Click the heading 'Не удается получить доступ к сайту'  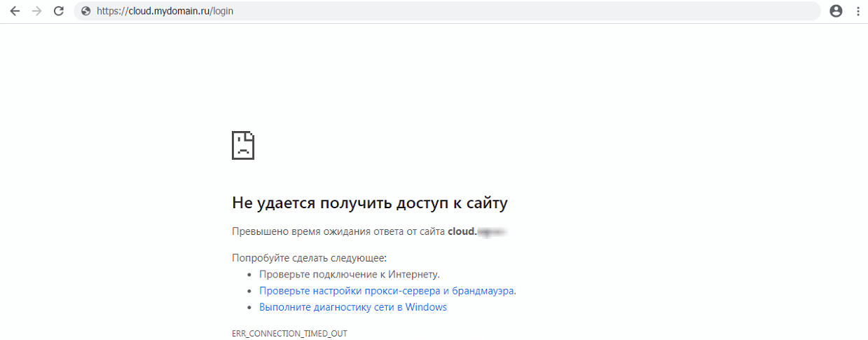pyautogui.click(x=369, y=203)
